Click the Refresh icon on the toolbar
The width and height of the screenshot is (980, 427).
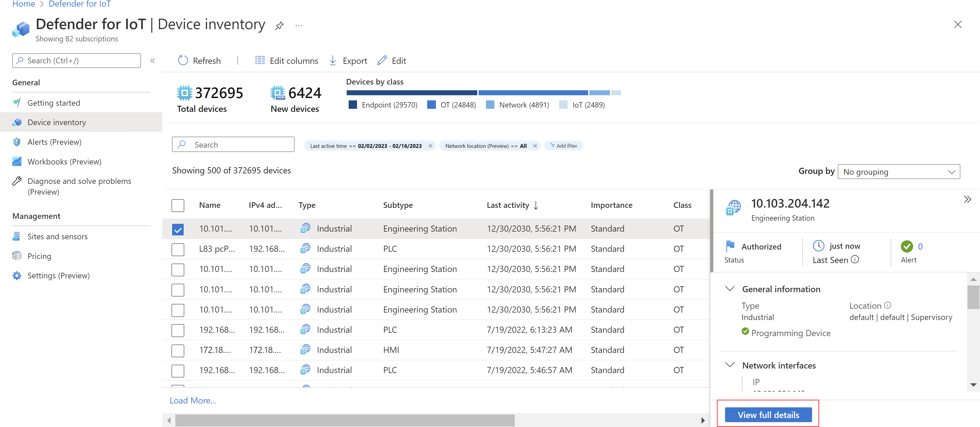pos(183,61)
